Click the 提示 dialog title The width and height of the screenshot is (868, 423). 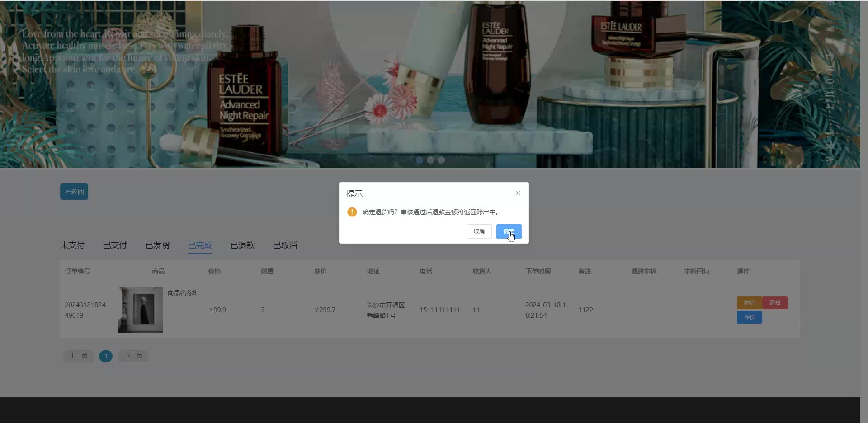coord(354,194)
